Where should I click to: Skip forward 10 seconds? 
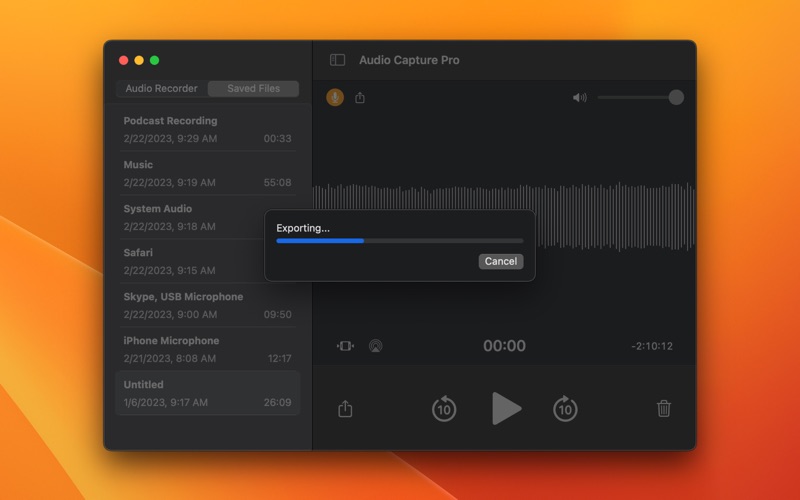pyautogui.click(x=565, y=409)
